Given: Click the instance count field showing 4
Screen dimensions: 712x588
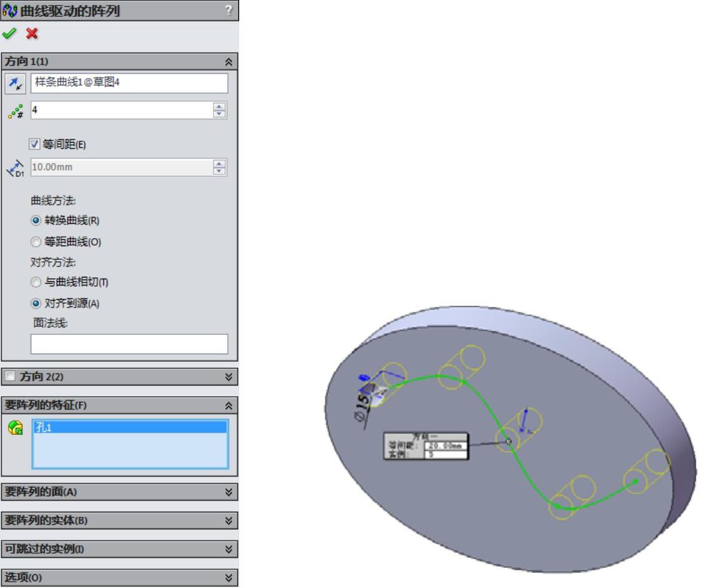Looking at the screenshot, I should point(122,110).
